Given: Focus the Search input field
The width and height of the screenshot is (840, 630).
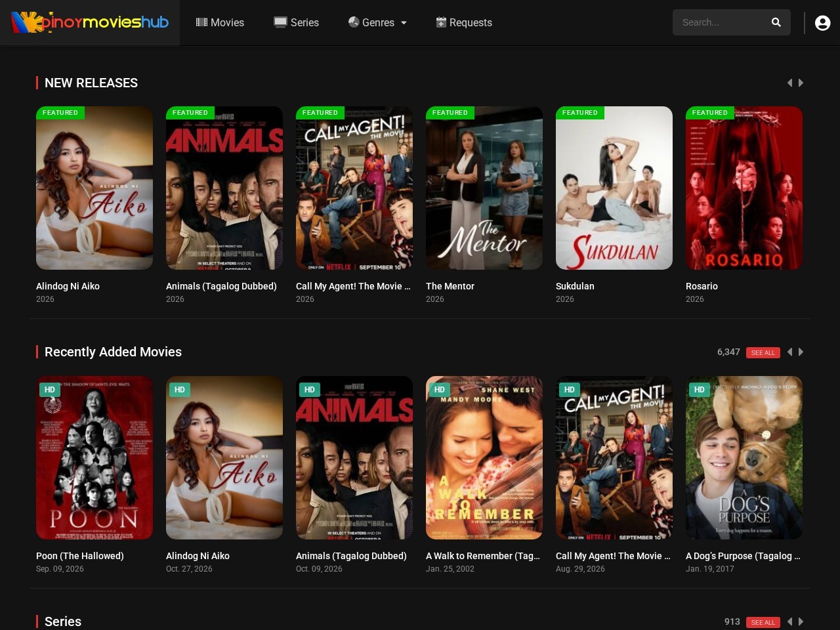Looking at the screenshot, I should point(722,22).
